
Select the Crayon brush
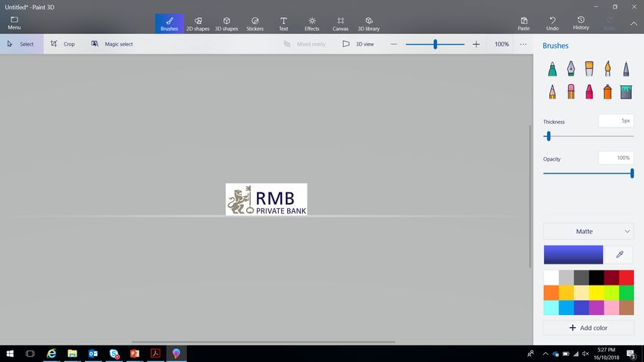[589, 92]
